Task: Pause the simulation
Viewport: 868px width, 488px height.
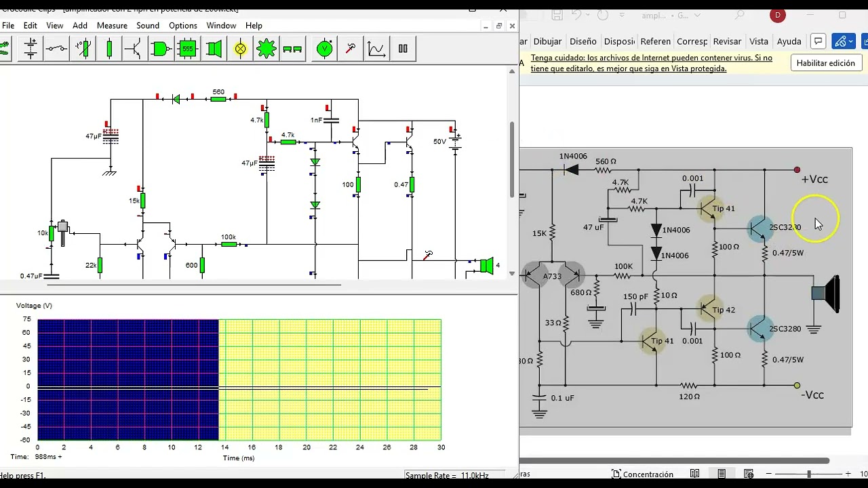Action: tap(403, 49)
